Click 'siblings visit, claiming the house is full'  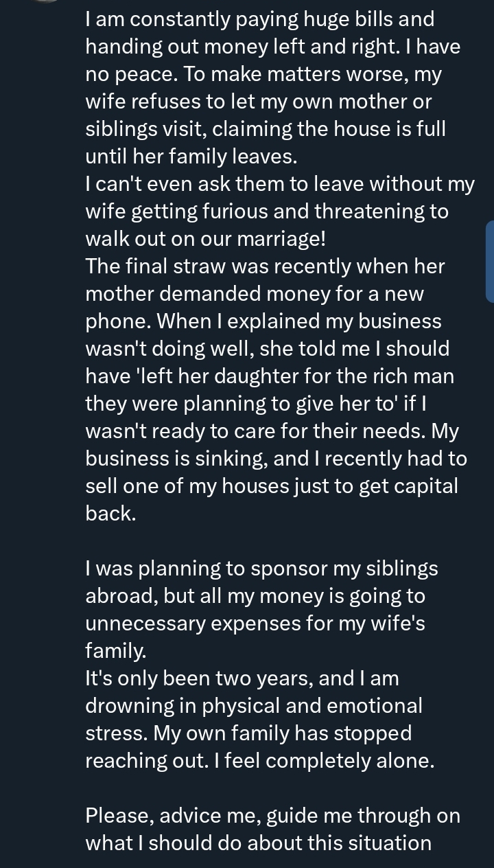265,129
